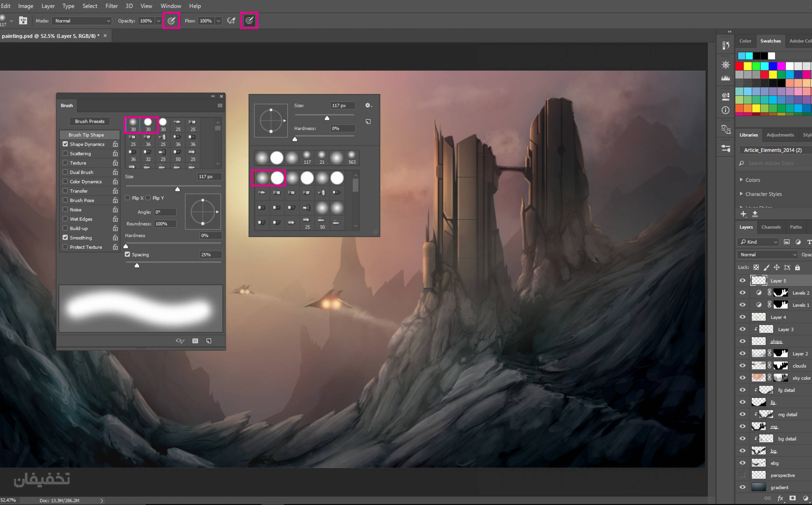Lock image pixels with brush icon
The height and width of the screenshot is (505, 812).
coord(767,267)
